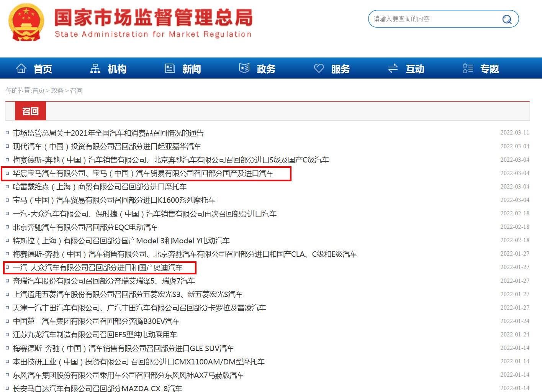The width and height of the screenshot is (542, 392).
Task: Open the 专题 navigation item
Action: [x=490, y=69]
